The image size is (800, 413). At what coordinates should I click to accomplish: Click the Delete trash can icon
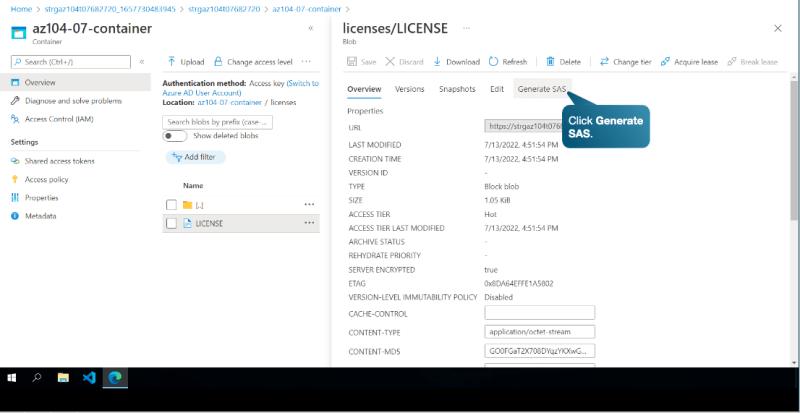point(551,62)
